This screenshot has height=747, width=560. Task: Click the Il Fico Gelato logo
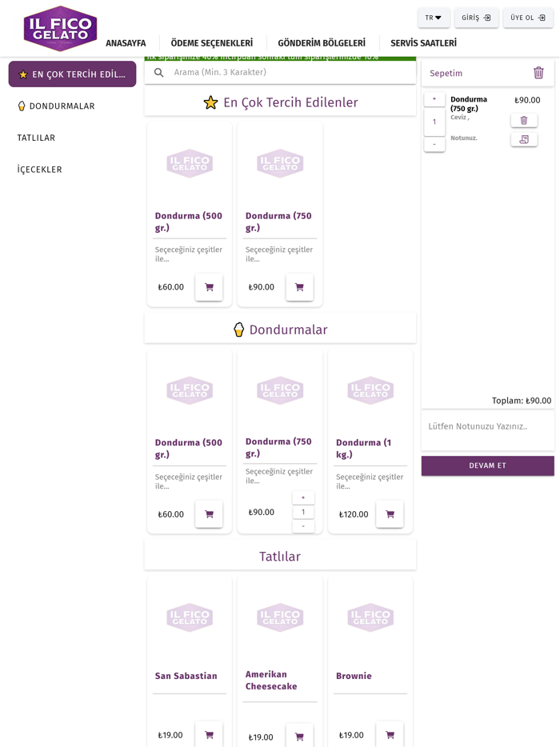pyautogui.click(x=60, y=29)
